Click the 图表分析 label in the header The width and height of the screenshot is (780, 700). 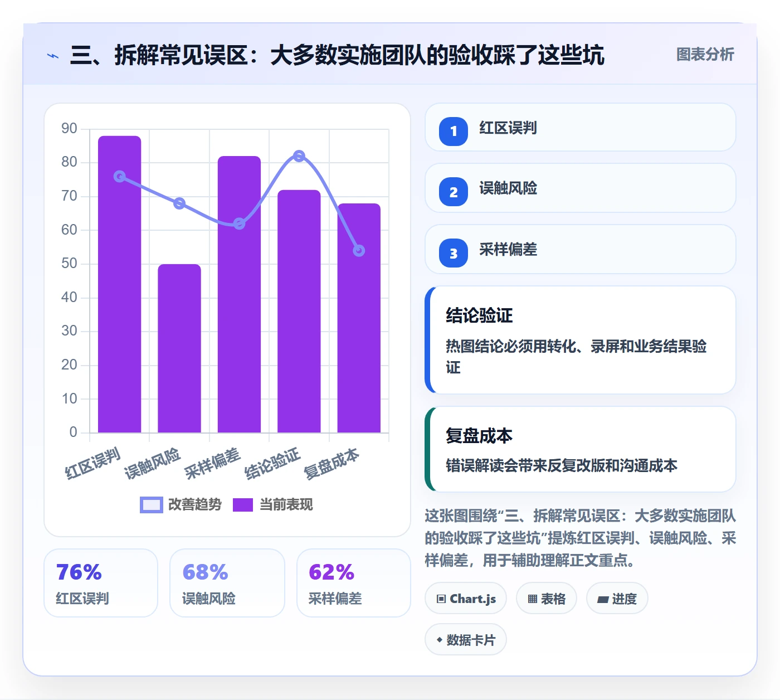(x=705, y=55)
